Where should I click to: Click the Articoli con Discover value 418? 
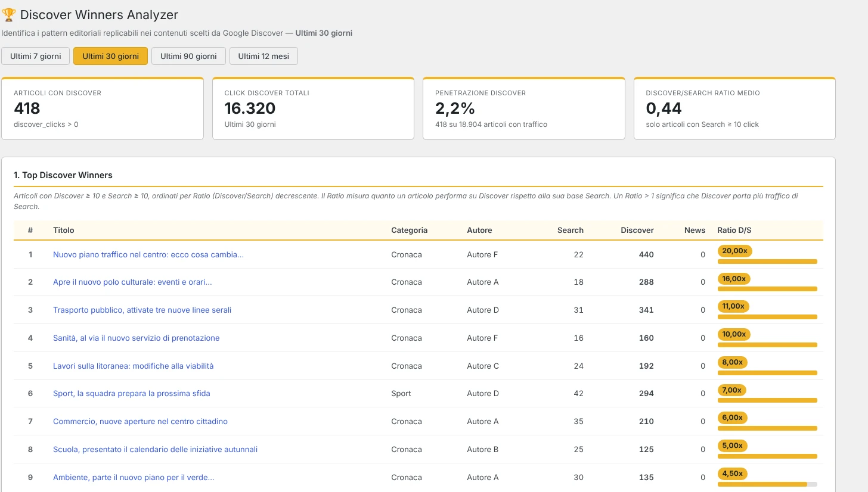coord(27,108)
